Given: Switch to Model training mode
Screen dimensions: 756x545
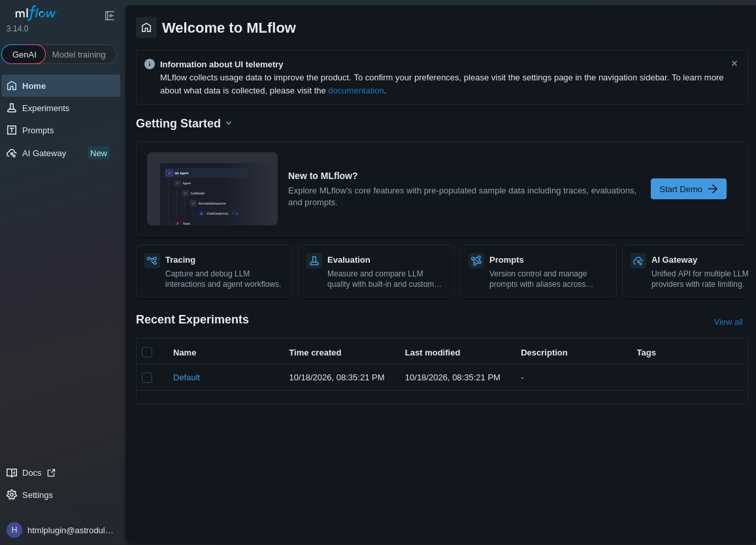Looking at the screenshot, I should coord(78,54).
